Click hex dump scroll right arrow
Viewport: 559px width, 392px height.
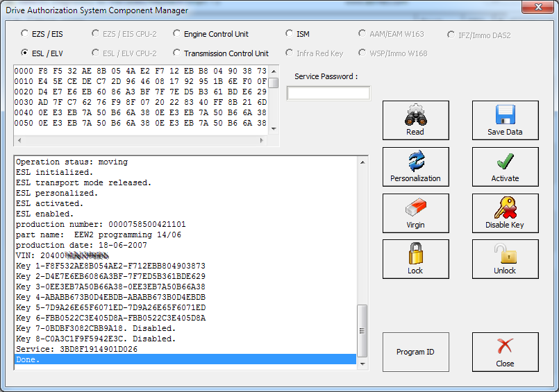click(x=262, y=140)
